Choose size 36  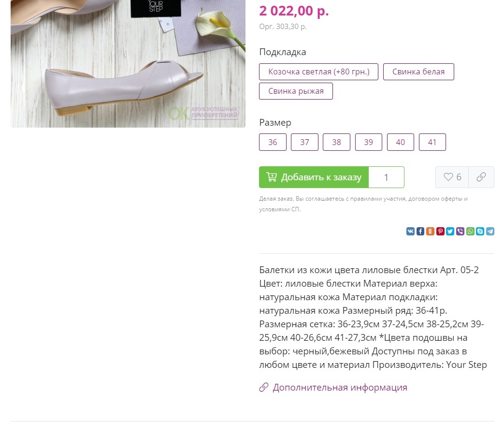point(273,142)
